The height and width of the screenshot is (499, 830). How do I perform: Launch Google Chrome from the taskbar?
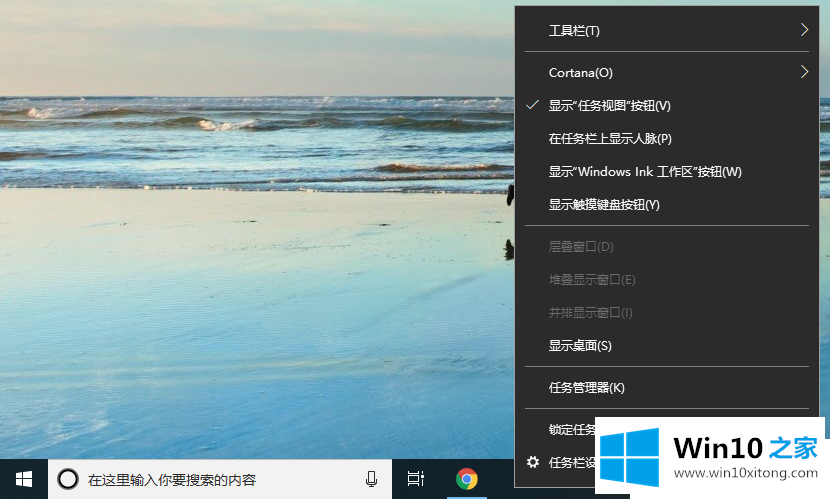click(466, 480)
